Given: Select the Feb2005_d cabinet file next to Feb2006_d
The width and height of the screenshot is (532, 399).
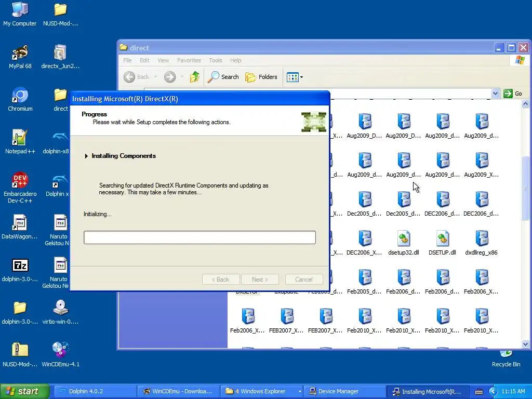Looking at the screenshot, I should (x=364, y=282).
